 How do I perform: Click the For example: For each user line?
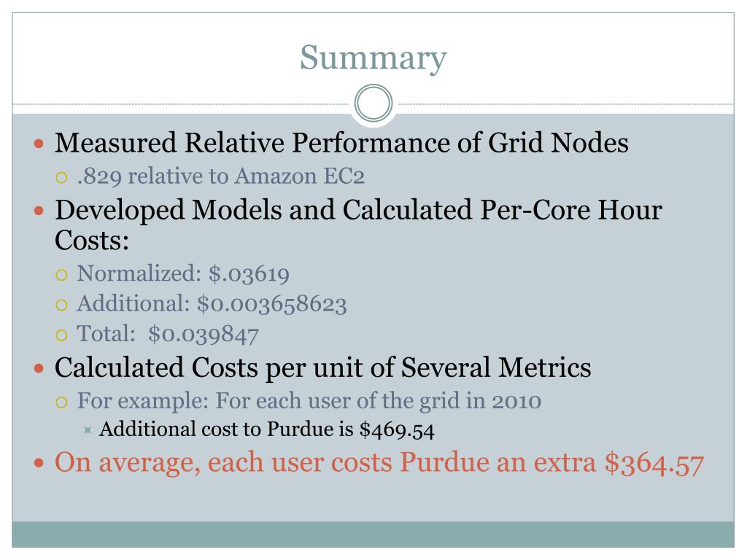click(309, 401)
